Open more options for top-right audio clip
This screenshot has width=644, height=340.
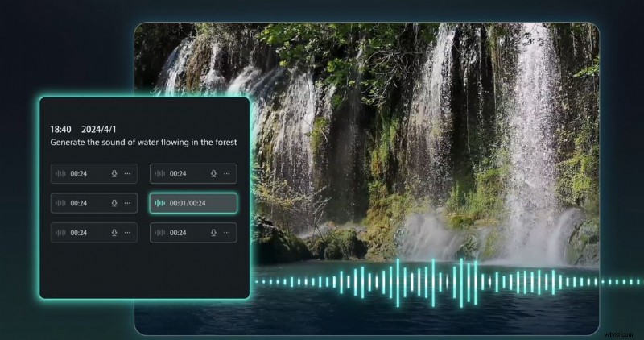(227, 174)
